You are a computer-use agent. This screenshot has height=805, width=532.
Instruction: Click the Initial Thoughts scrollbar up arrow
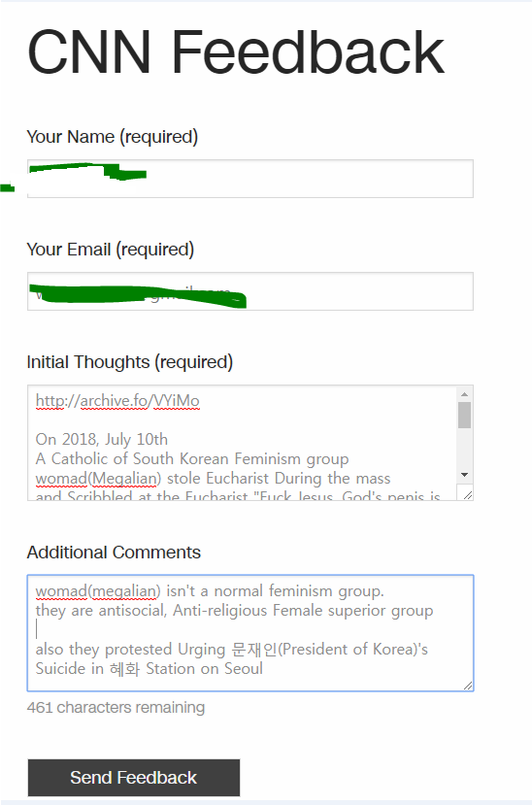tap(464, 394)
